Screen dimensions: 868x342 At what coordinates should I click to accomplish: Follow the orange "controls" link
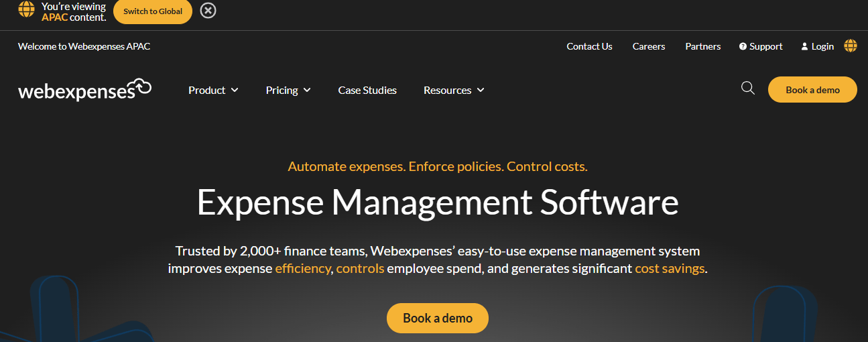360,269
